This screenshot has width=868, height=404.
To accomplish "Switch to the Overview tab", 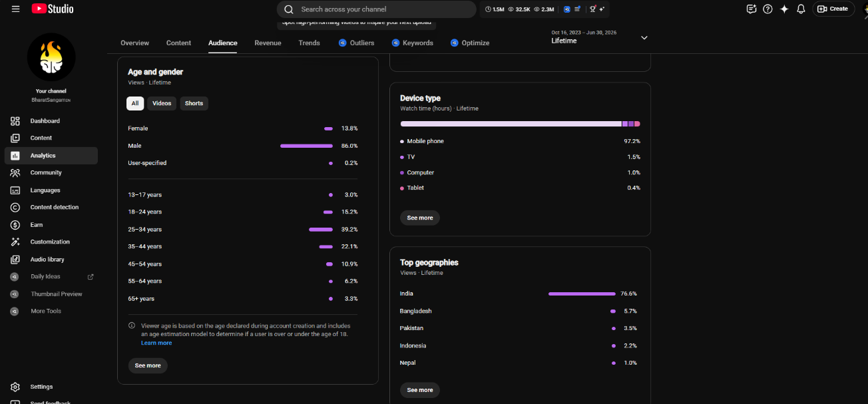I will [x=134, y=43].
